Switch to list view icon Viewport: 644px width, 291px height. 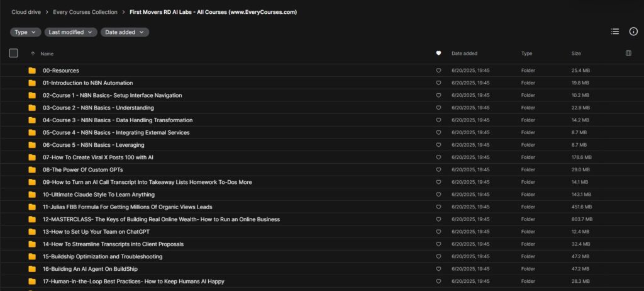(x=615, y=31)
